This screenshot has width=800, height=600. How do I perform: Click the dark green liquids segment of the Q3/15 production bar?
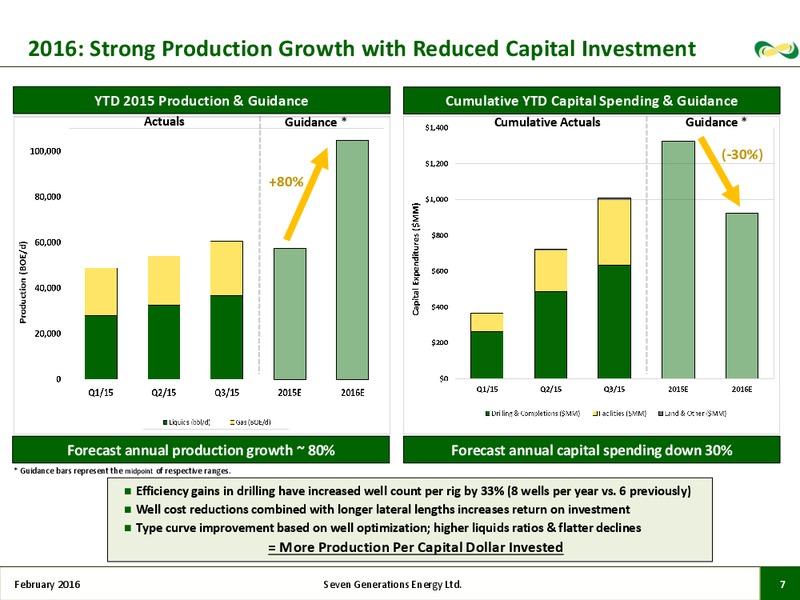click(x=227, y=337)
